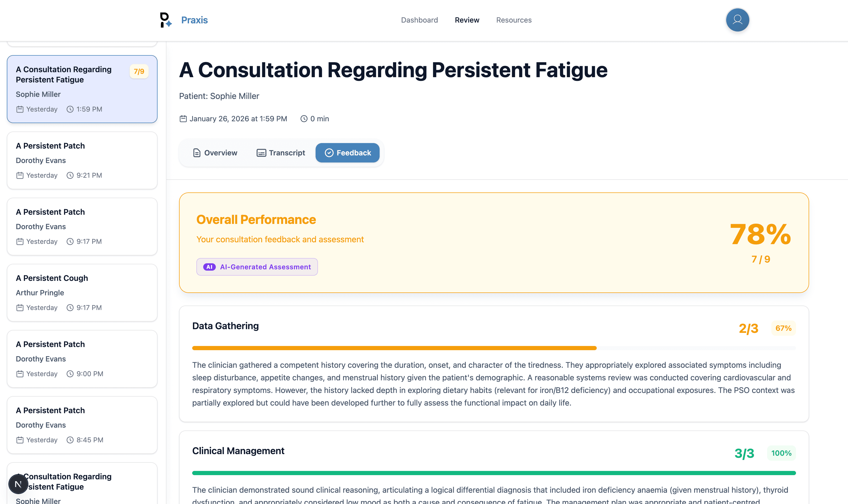
Task: Click the calendar icon on Arthur Pringle's card
Action: tap(20, 307)
